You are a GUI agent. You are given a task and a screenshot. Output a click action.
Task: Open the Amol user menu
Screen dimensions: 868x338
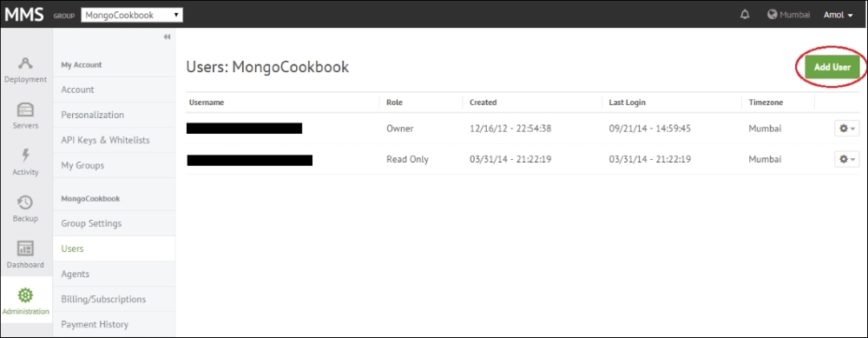tap(838, 15)
